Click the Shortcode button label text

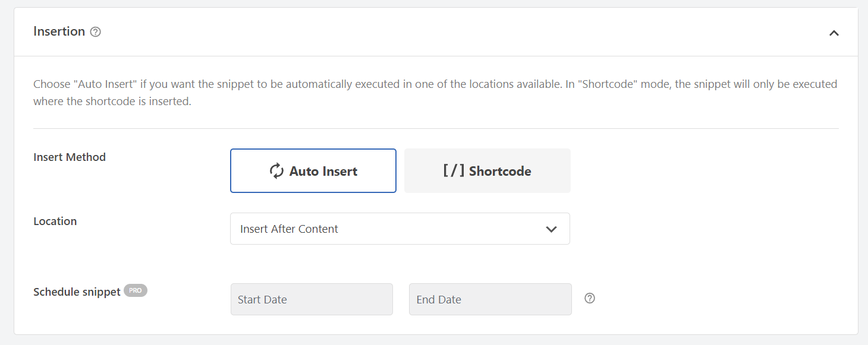pyautogui.click(x=500, y=172)
